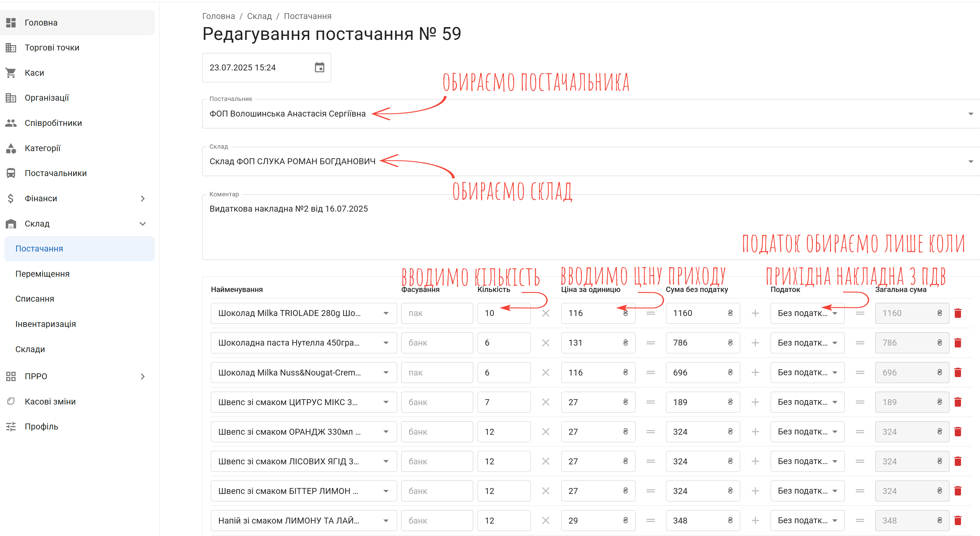Click the Співробітники people icon
Screen dimensions: 980x536
click(11, 123)
